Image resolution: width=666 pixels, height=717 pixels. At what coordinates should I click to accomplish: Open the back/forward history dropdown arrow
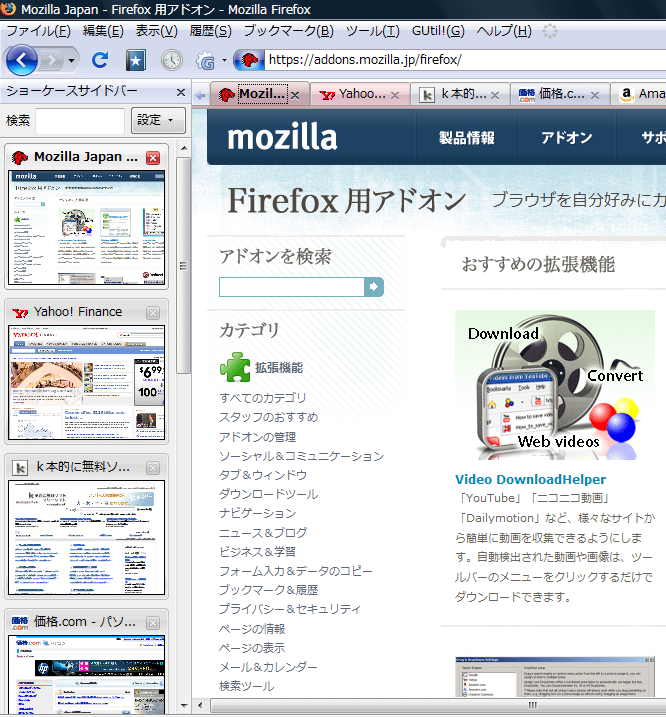tap(71, 60)
